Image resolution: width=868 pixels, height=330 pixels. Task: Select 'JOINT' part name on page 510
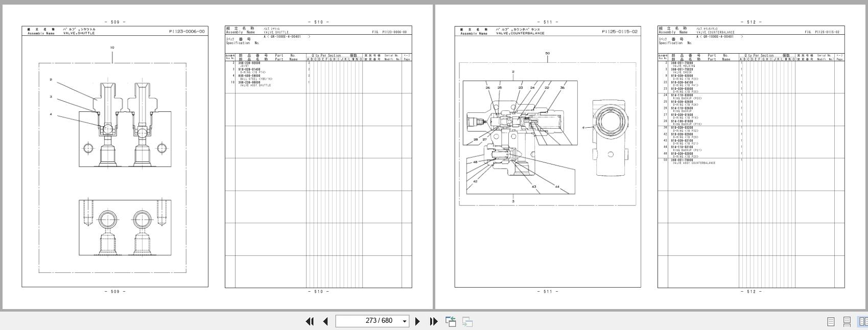tap(244, 66)
